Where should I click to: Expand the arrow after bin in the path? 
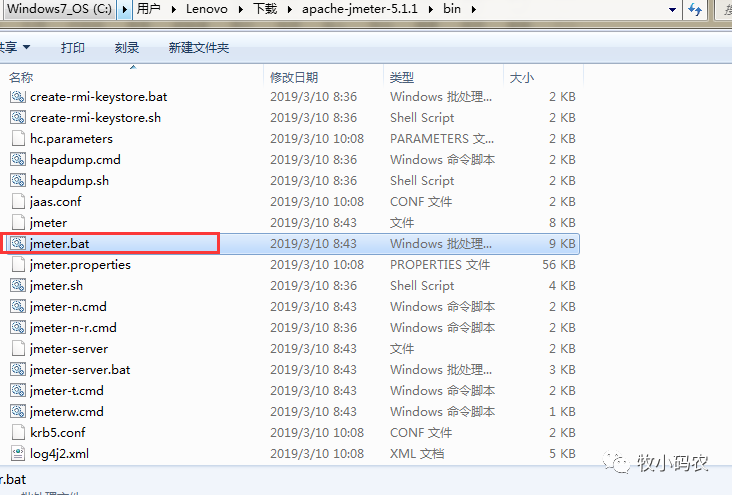473,9
